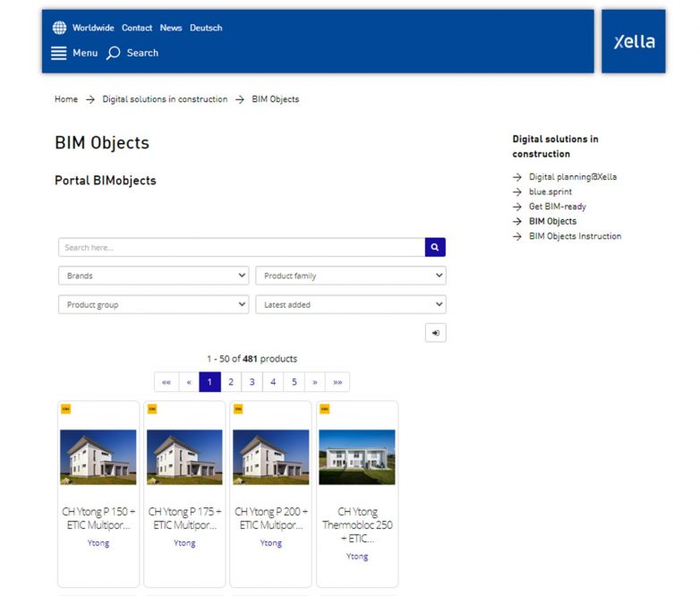
Task: Open the Product family dropdown
Action: (x=350, y=276)
